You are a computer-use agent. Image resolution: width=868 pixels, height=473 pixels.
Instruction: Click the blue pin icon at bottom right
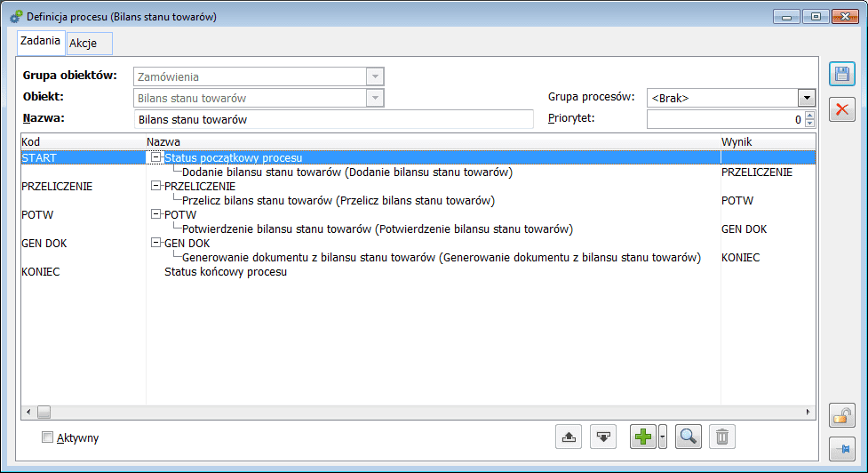842,449
